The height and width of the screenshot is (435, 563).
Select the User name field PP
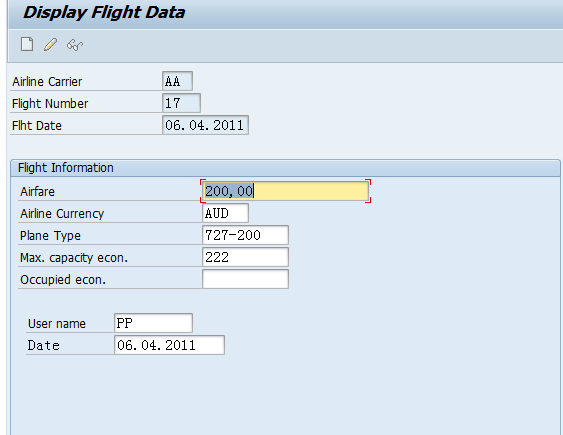point(153,323)
